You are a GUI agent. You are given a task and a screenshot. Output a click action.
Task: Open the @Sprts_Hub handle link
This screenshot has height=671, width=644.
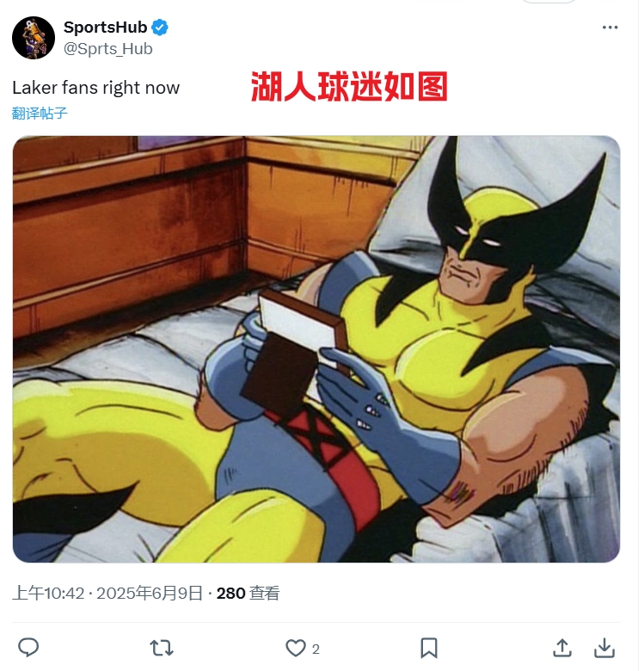107,49
